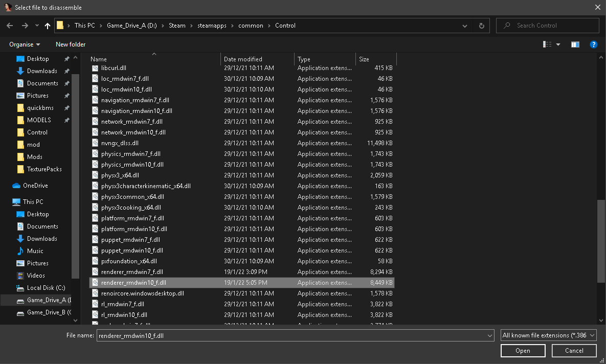Open Videos under This PC
The image size is (606, 364).
click(x=36, y=276)
